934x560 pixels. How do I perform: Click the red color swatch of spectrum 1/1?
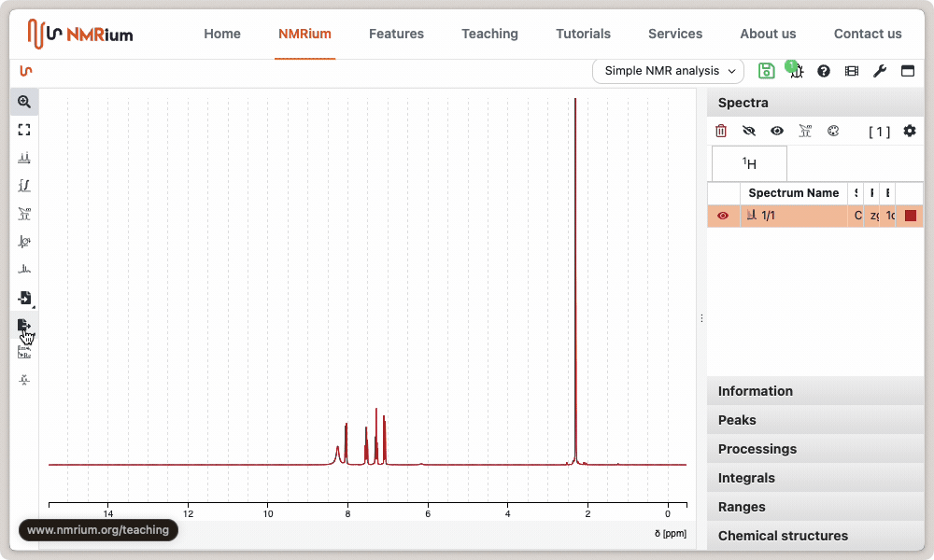(x=911, y=216)
